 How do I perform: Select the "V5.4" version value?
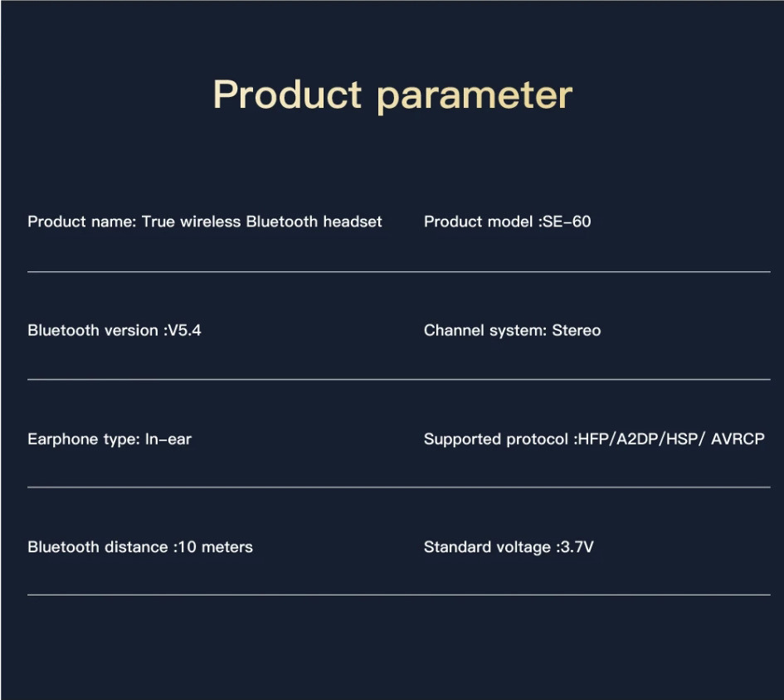coord(184,330)
